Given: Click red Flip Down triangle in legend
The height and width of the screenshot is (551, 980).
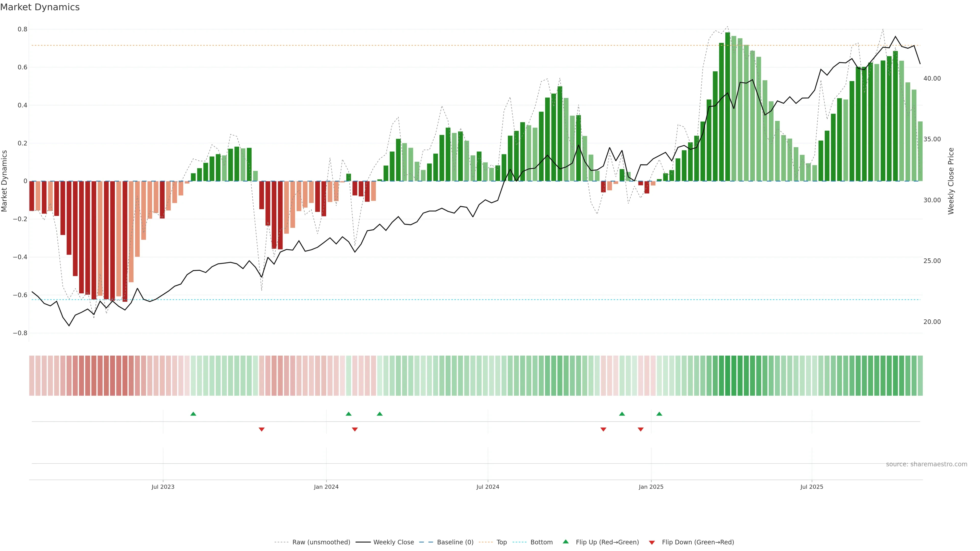Looking at the screenshot, I should [x=652, y=542].
